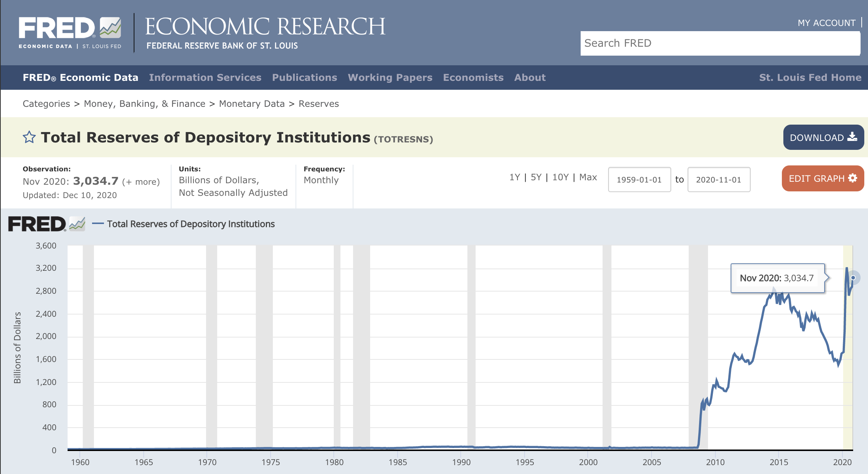The width and height of the screenshot is (868, 474).
Task: Open FRED Economic Data menu item
Action: pyautogui.click(x=81, y=78)
